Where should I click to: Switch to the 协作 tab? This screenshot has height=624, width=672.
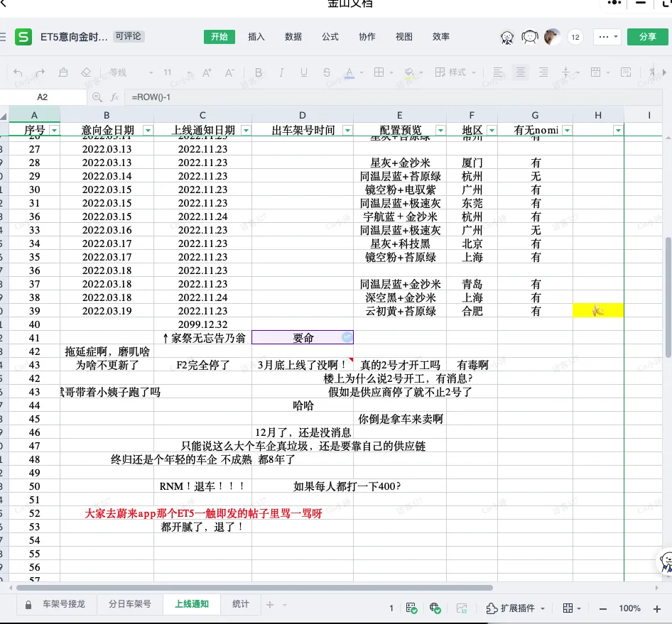[367, 37]
